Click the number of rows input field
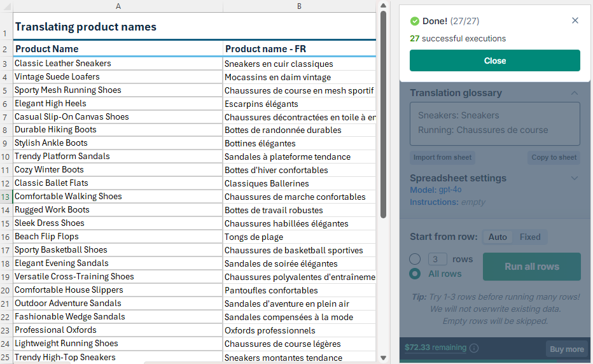The image size is (593, 364). coord(437,259)
